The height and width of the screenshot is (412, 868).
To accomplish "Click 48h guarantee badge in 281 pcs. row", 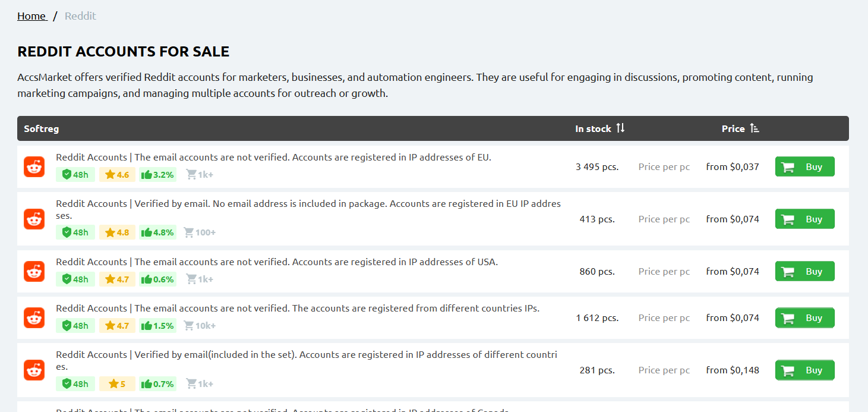I will [x=75, y=383].
